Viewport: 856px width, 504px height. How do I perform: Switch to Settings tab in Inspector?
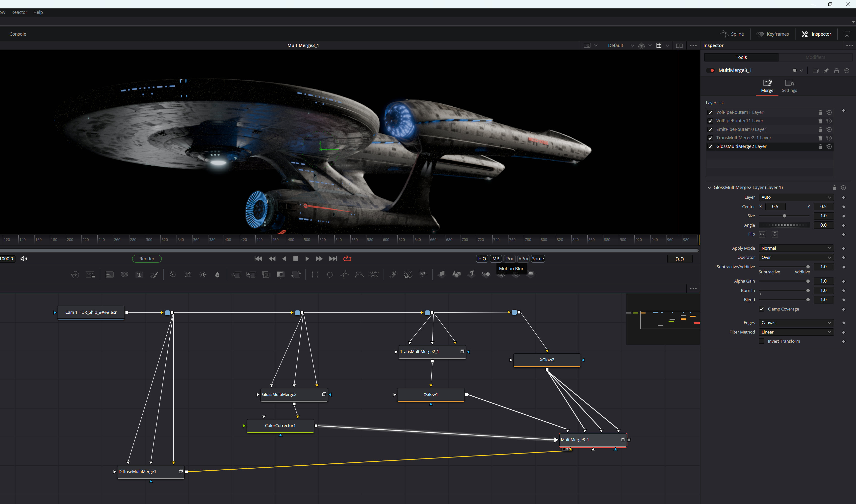click(x=789, y=86)
